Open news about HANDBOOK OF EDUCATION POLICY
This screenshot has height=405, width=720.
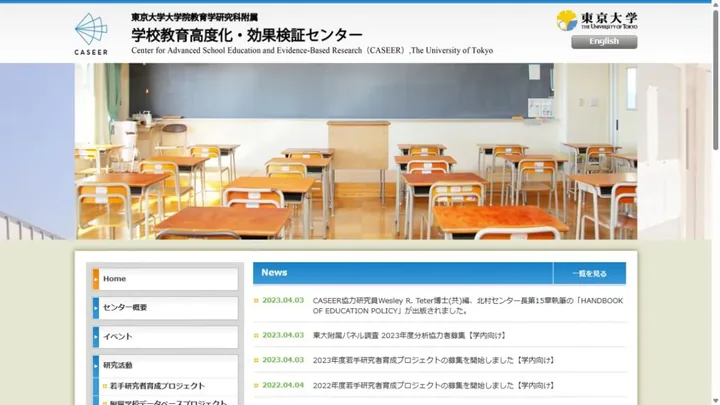pyautogui.click(x=467, y=306)
